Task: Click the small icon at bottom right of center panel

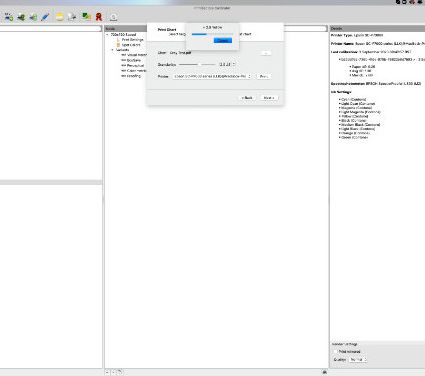Action: click(x=325, y=372)
